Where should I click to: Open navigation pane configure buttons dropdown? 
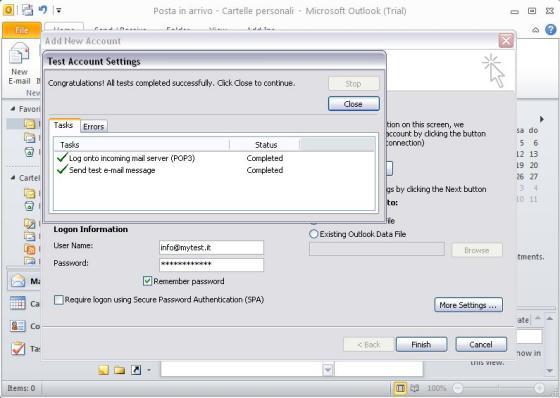149,370
